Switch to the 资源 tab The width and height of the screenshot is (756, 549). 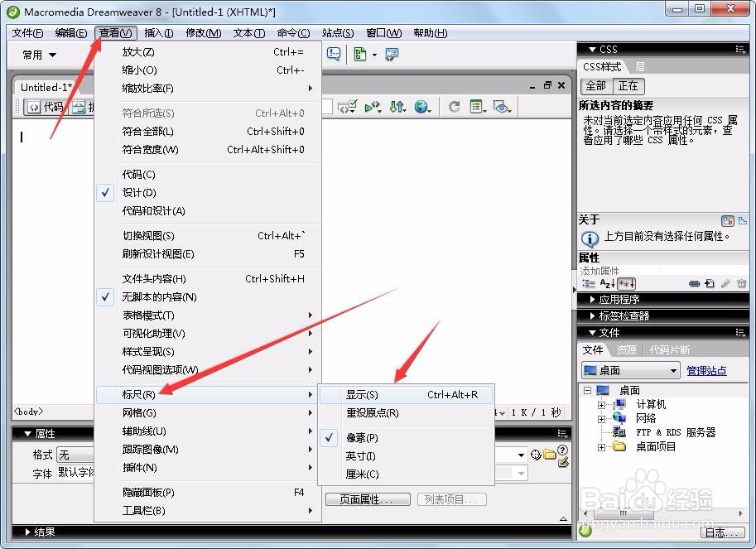coord(626,350)
